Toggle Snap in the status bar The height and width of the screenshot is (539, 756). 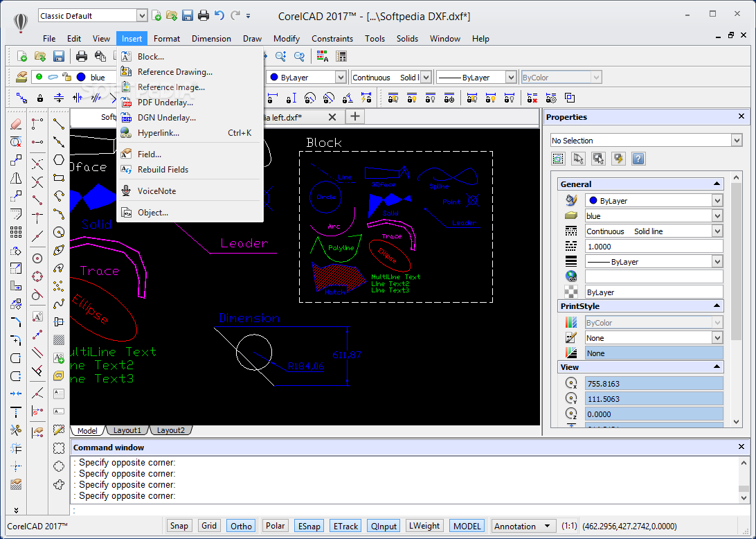179,525
